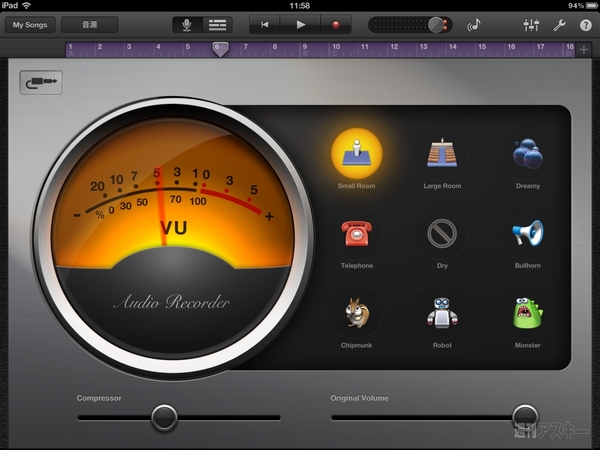Image resolution: width=600 pixels, height=450 pixels.
Task: Open the help question mark icon
Action: pyautogui.click(x=585, y=25)
